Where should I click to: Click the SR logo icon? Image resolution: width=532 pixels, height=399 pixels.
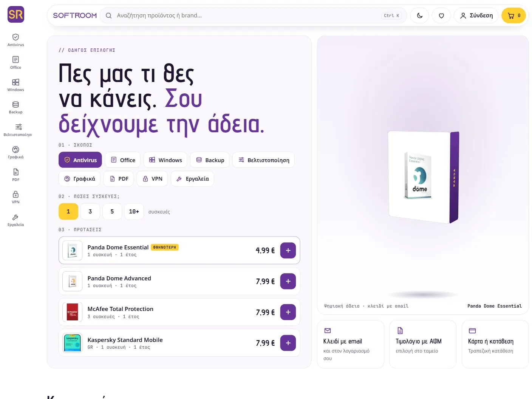click(16, 14)
